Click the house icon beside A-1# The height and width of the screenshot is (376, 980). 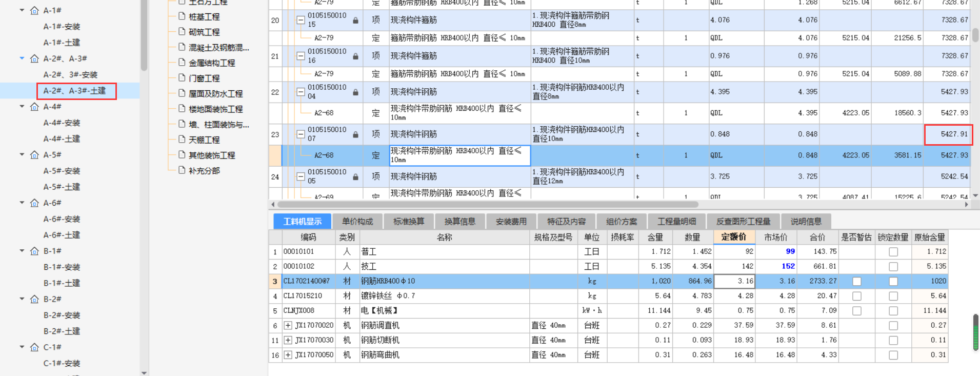coord(34,10)
